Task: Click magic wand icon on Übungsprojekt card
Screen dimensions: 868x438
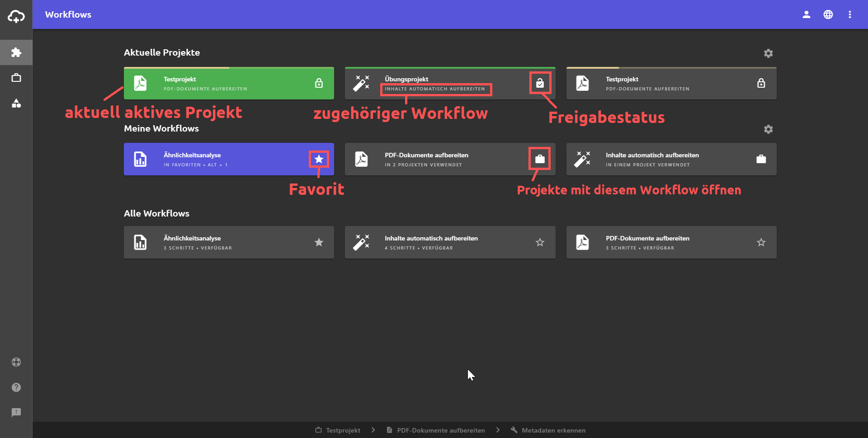Action: point(361,83)
